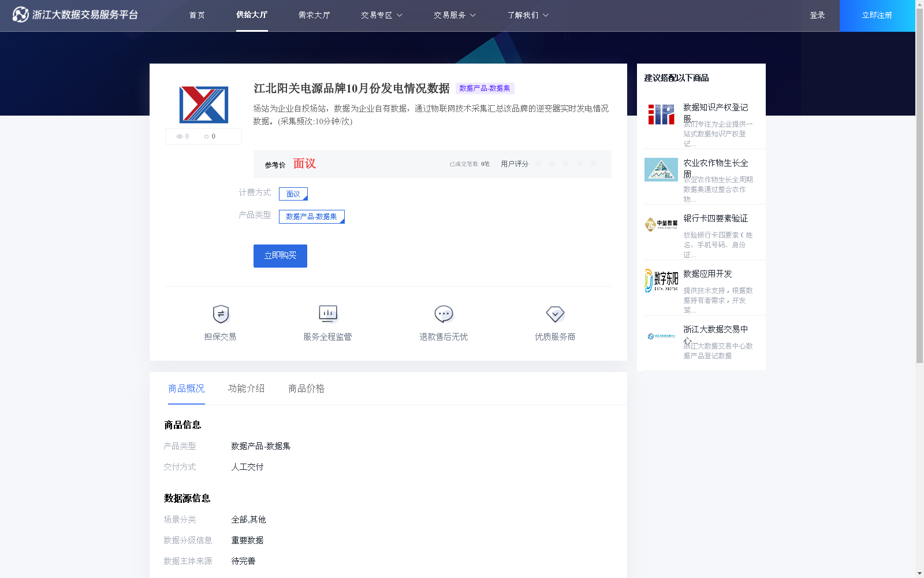
Task: Select the 数据产品-数据集 product type option
Action: 312,216
